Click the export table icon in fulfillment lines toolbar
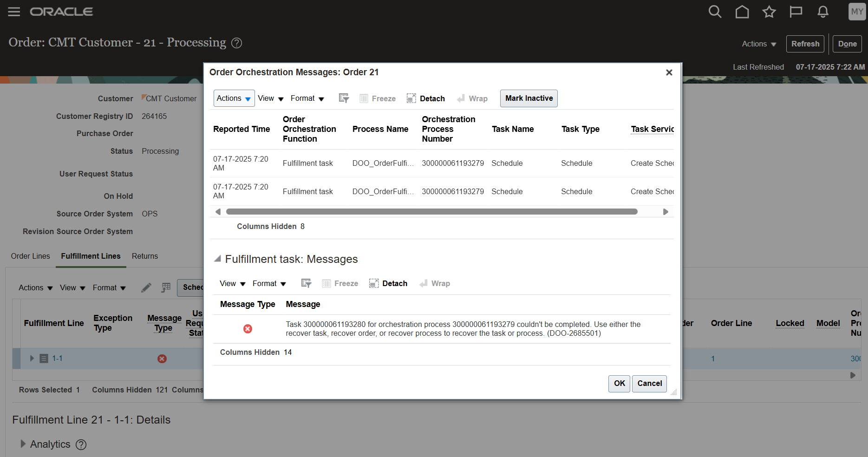This screenshot has height=457, width=868. (x=166, y=287)
